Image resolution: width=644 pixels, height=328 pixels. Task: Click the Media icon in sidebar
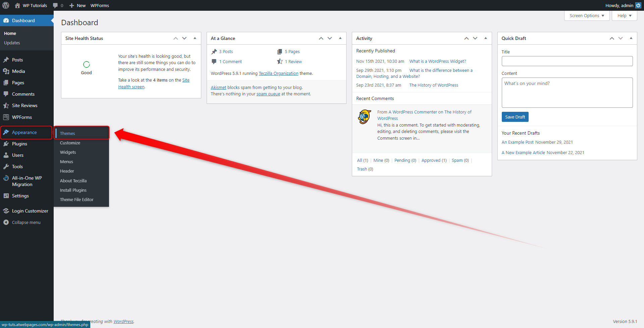pyautogui.click(x=6, y=71)
